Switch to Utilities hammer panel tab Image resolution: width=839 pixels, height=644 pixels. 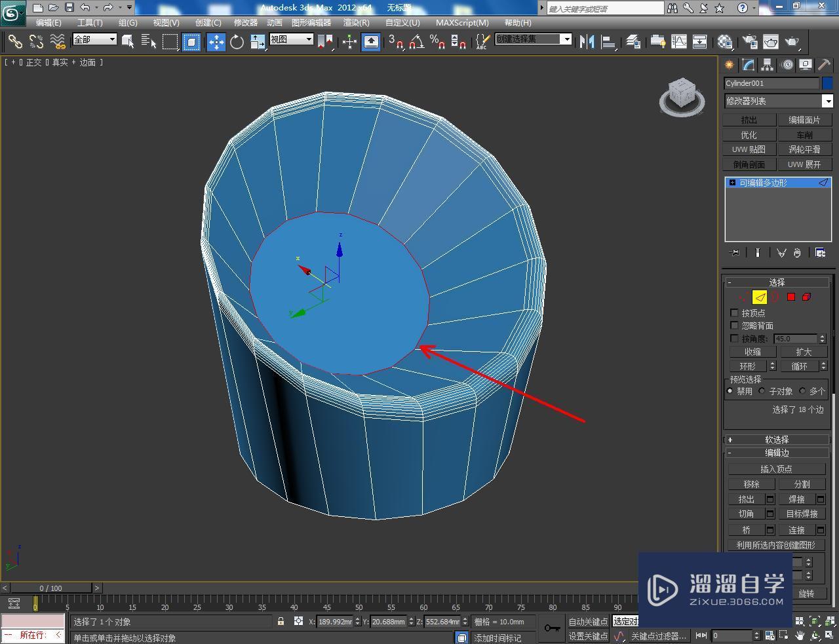(824, 65)
